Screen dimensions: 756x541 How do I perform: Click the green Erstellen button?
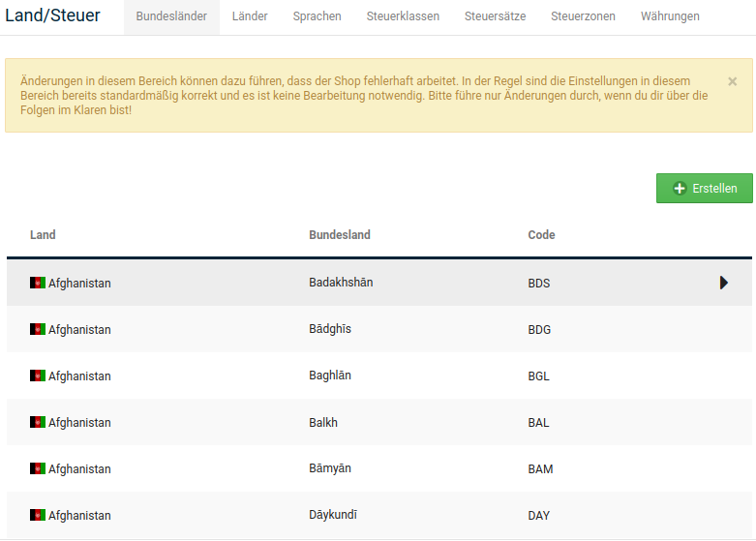704,189
